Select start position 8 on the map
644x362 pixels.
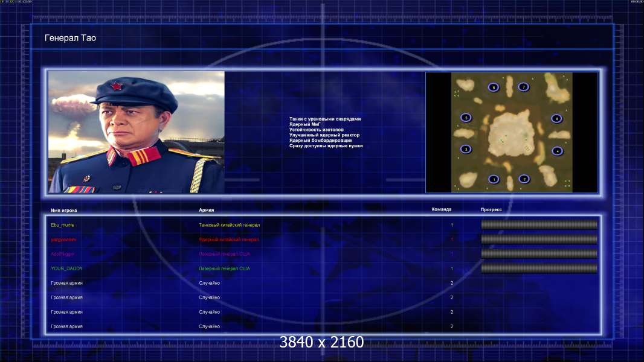[556, 118]
